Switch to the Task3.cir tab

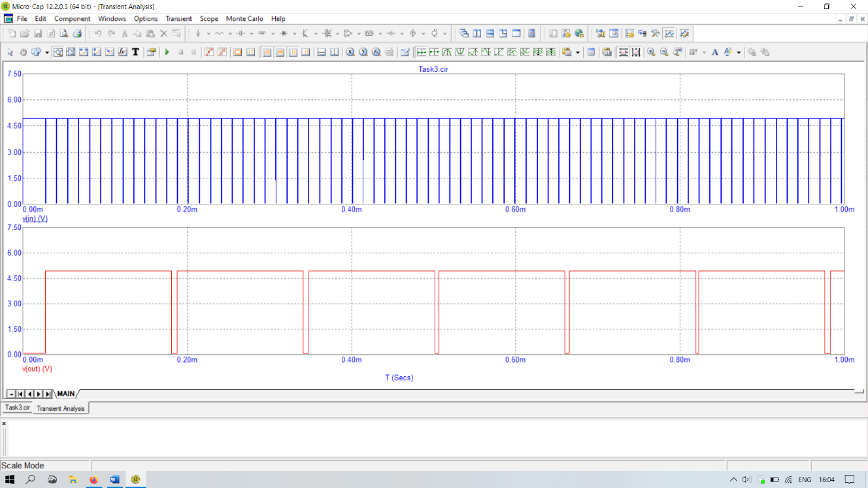coord(18,407)
